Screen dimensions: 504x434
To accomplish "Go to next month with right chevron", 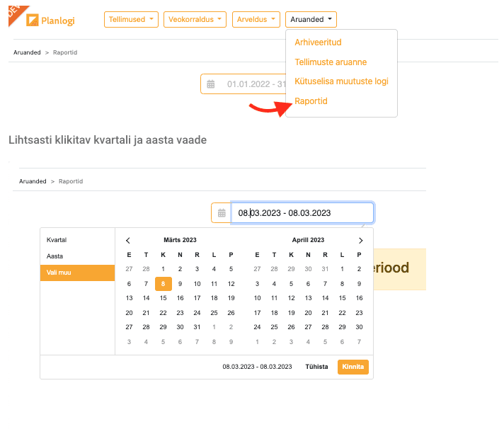I will pyautogui.click(x=360, y=241).
